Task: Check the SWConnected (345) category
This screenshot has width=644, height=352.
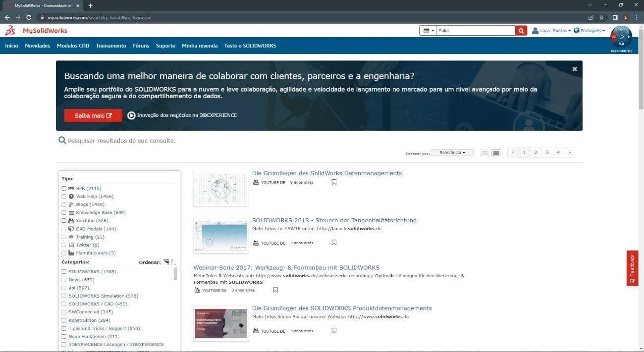Action: point(64,312)
